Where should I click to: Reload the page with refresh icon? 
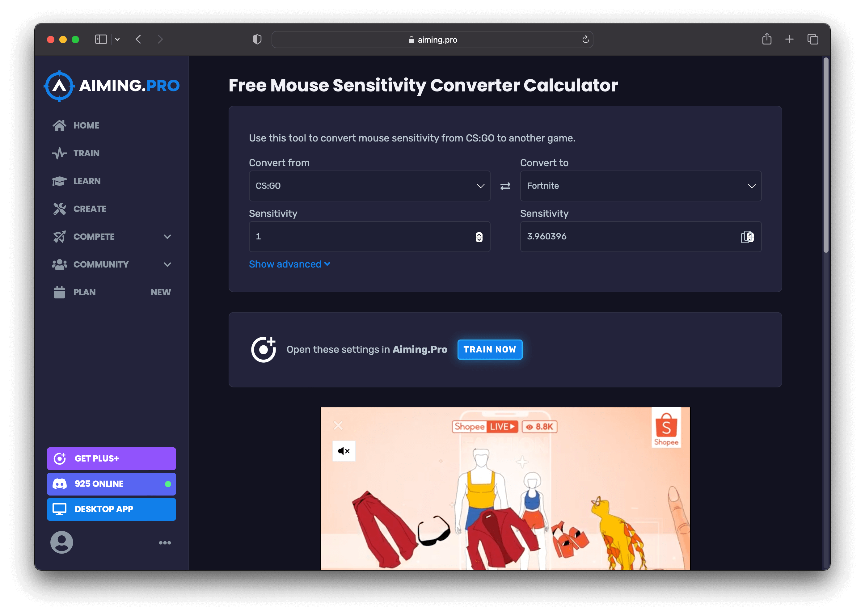[585, 40]
